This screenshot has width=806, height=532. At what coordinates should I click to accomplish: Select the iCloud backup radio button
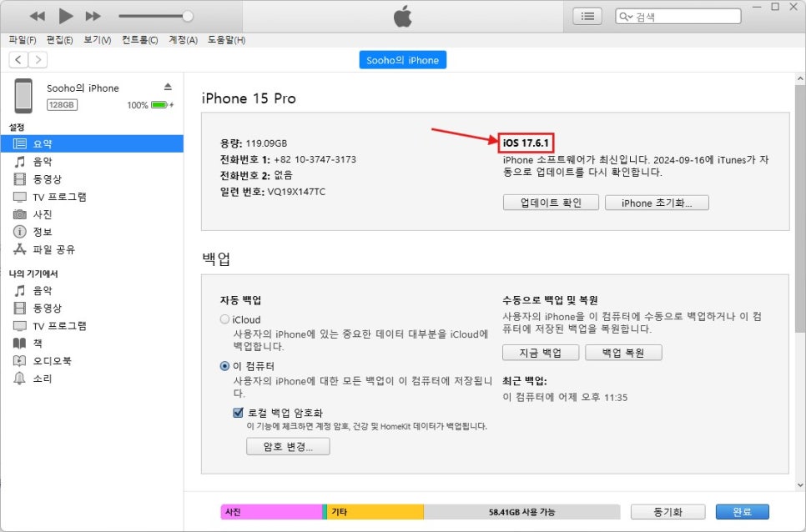click(224, 319)
